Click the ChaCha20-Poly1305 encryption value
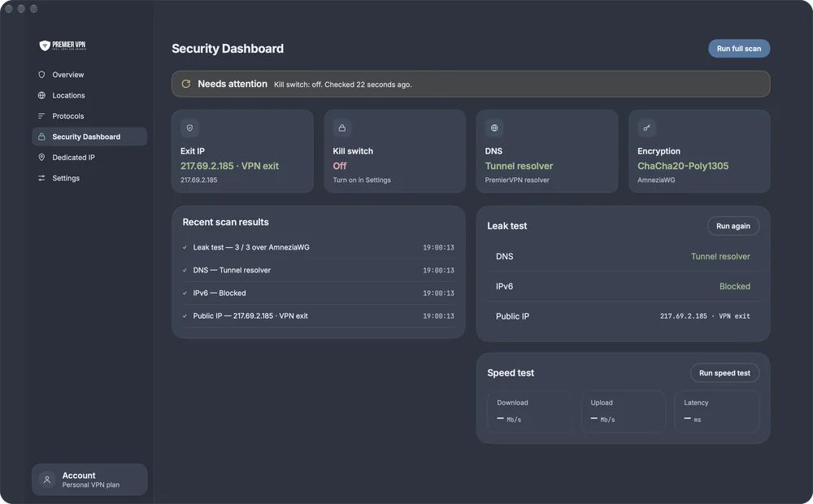The width and height of the screenshot is (813, 504). [x=683, y=166]
